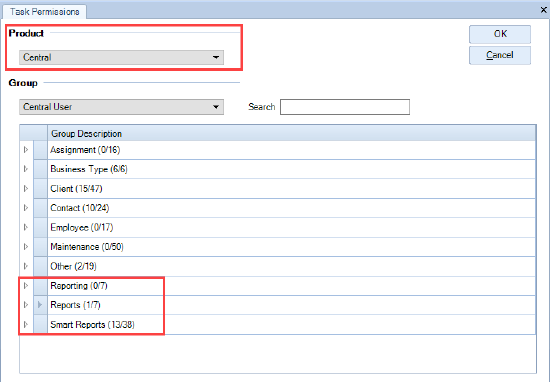Select the Smart Reports (13/38) row text
Screen dimensions: 550x382
92,324
